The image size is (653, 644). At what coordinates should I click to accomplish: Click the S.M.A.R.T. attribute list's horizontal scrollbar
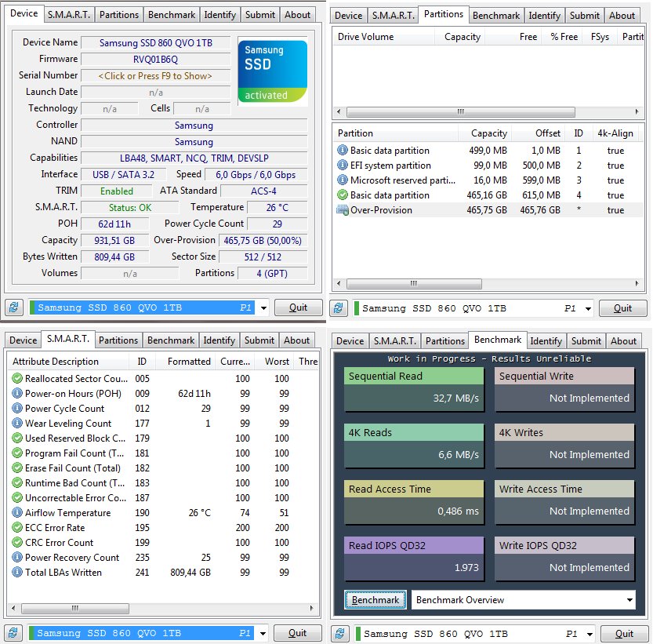[x=75, y=608]
